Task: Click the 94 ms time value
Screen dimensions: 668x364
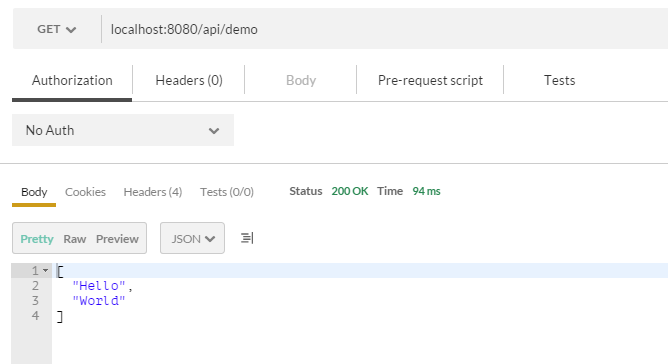Action: click(x=426, y=191)
